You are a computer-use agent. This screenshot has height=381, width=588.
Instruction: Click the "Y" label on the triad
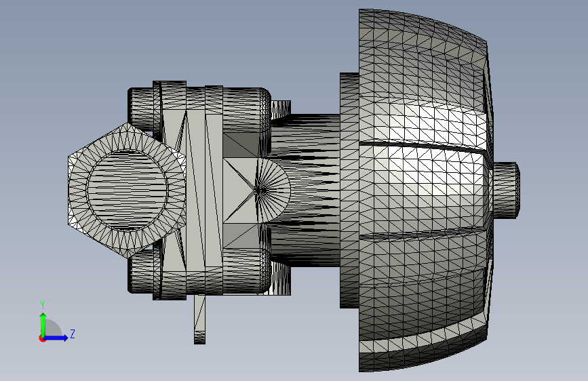click(43, 304)
